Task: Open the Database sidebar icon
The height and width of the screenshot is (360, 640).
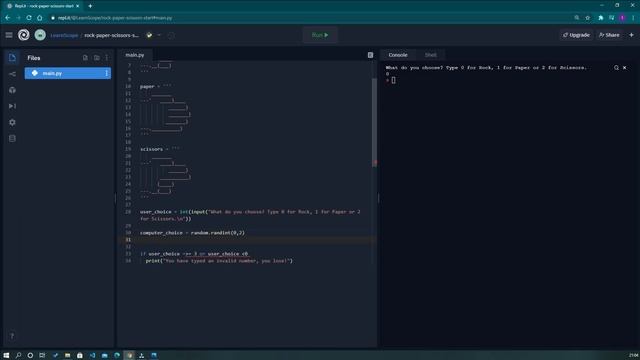Action: coord(12,139)
